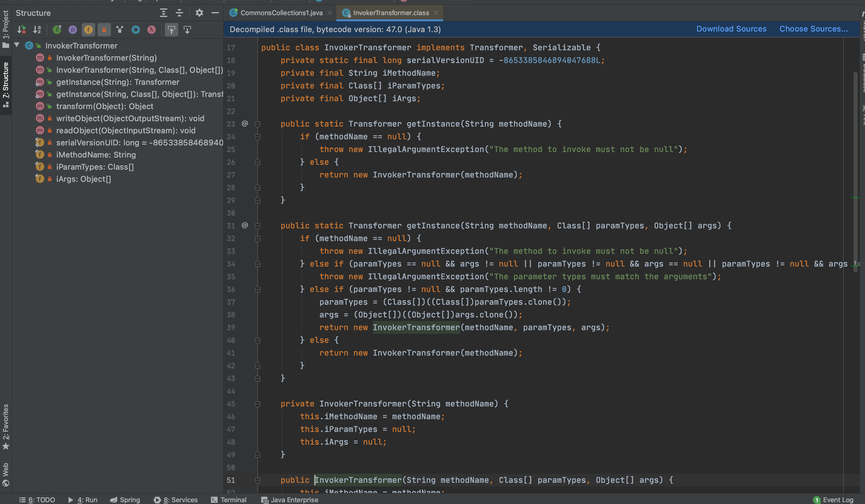Click serialVersionUID value on line 18
This screenshot has height=504, width=865.
[x=549, y=60]
